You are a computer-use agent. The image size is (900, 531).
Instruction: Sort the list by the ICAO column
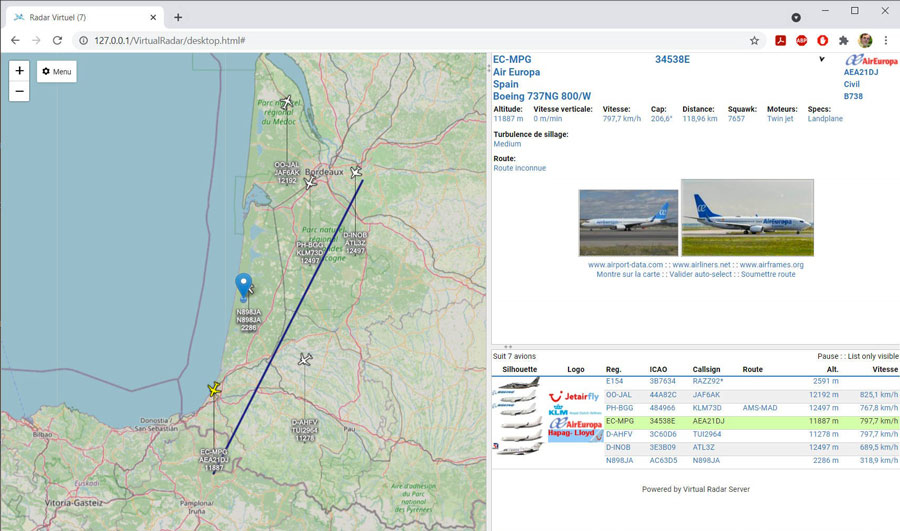point(658,369)
